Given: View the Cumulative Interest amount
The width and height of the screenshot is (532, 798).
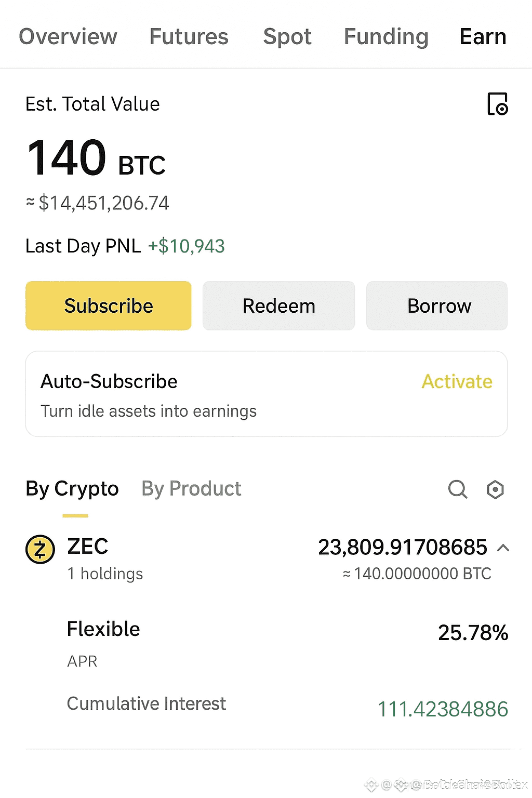Looking at the screenshot, I should pyautogui.click(x=443, y=709).
